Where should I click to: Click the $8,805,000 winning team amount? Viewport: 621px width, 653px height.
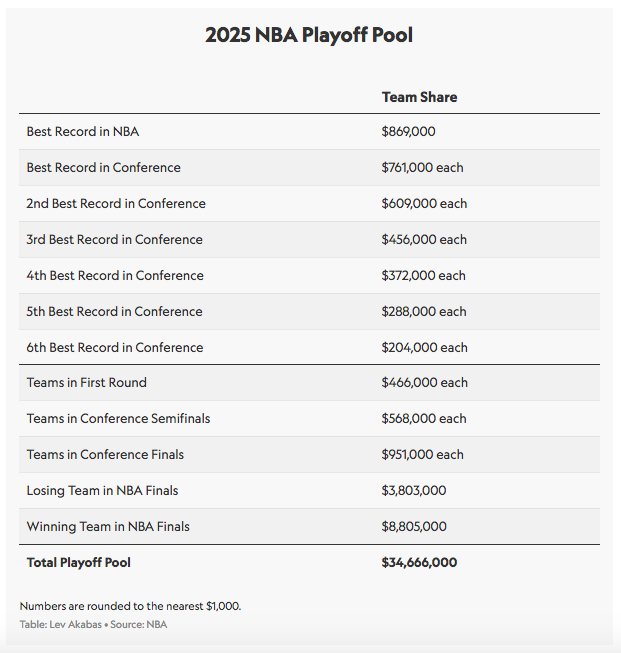pos(414,526)
